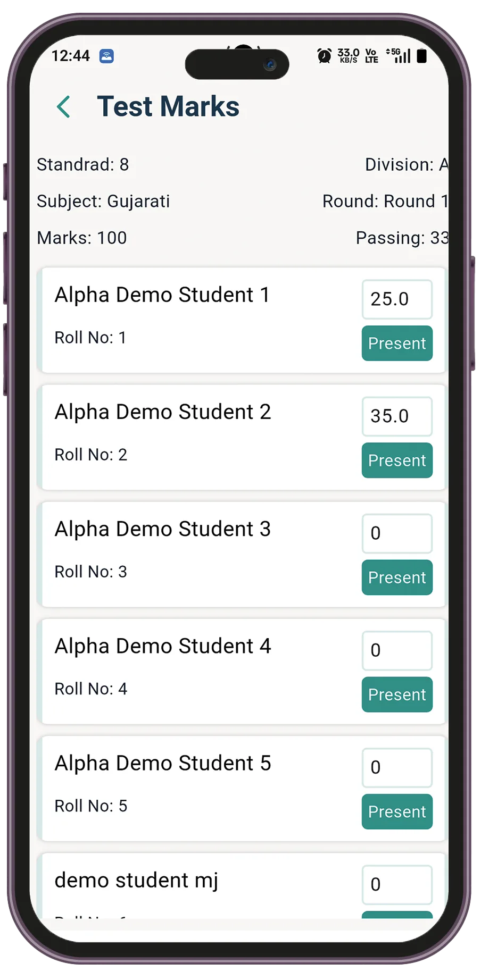Toggle Present for Alpha Demo Student 5

pos(397,811)
